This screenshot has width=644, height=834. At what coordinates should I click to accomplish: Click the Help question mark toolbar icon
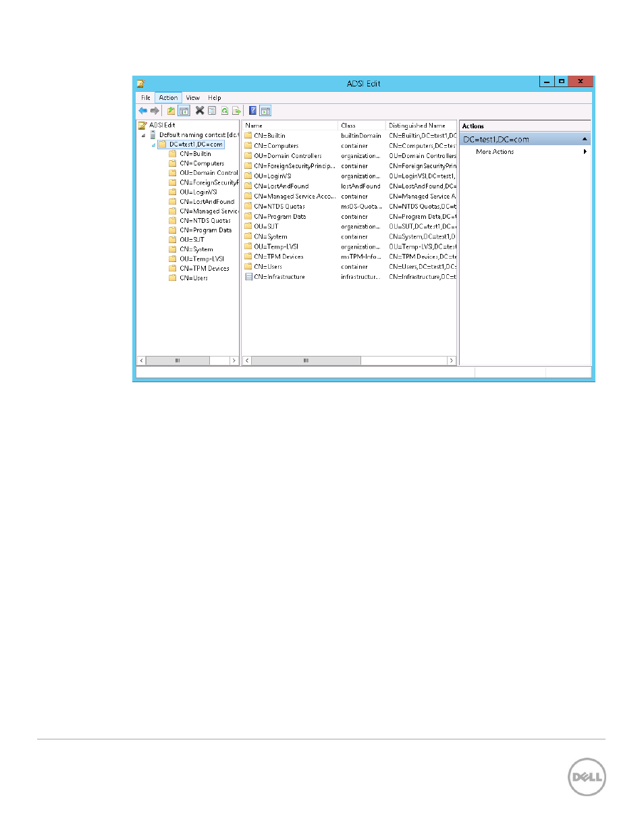click(252, 111)
